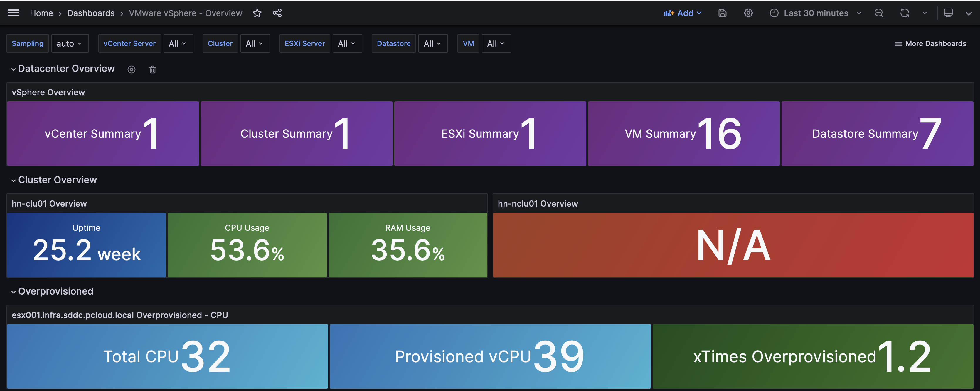Image resolution: width=980 pixels, height=391 pixels.
Task: Open dashboard settings via gear icon
Action: coord(748,13)
